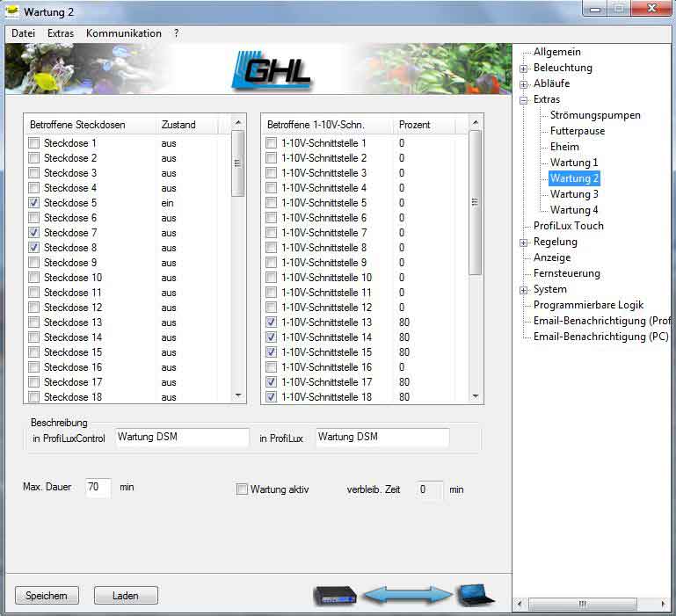676x616 pixels.
Task: Click the application icon in title bar
Action: click(11, 12)
